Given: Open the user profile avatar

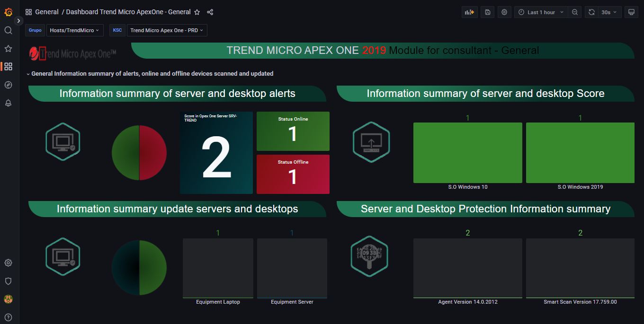Looking at the screenshot, I should click(8, 299).
